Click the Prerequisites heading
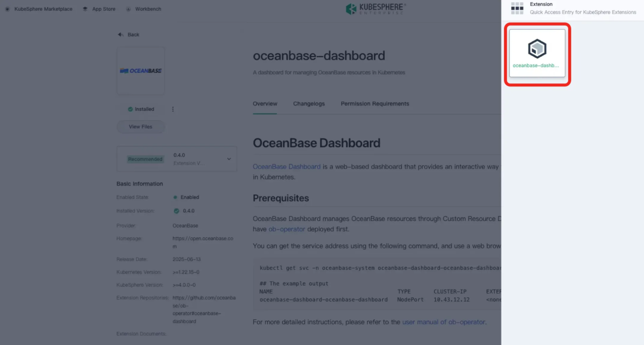Screen dimensions: 644x345 click(281, 198)
